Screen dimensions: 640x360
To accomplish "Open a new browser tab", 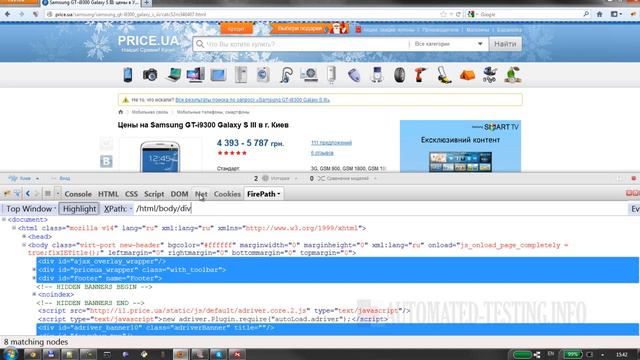I will (146, 3).
